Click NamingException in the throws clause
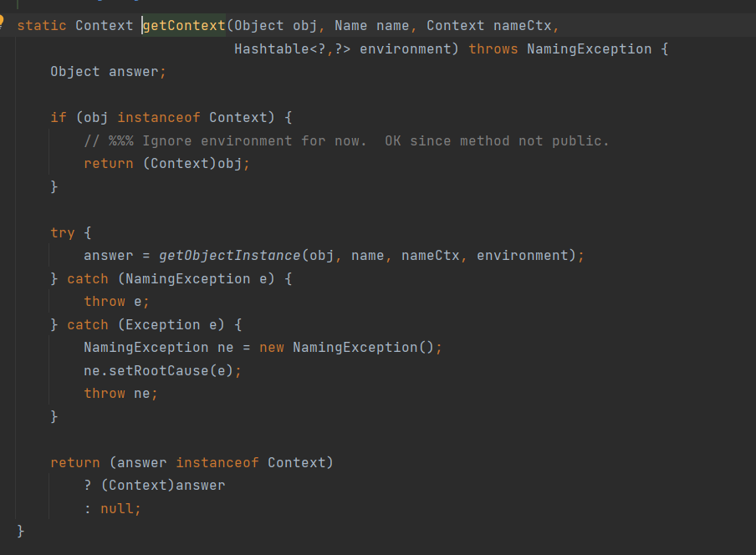This screenshot has width=756, height=555. click(589, 48)
